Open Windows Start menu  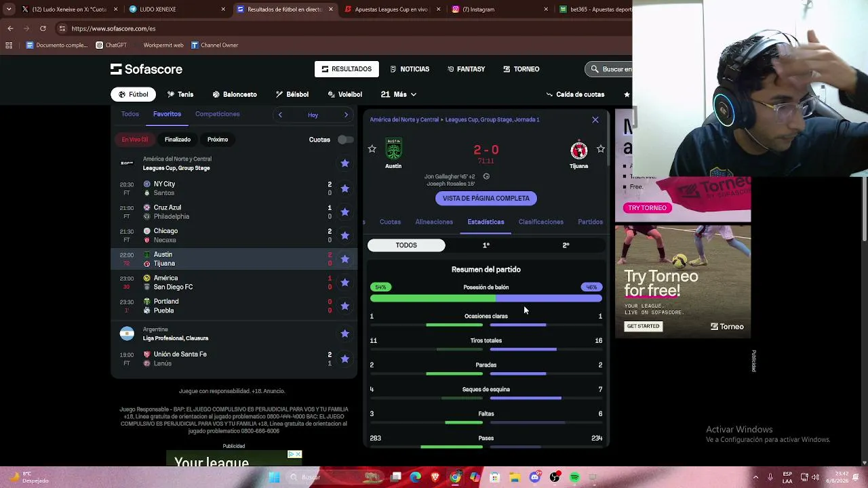click(x=274, y=477)
